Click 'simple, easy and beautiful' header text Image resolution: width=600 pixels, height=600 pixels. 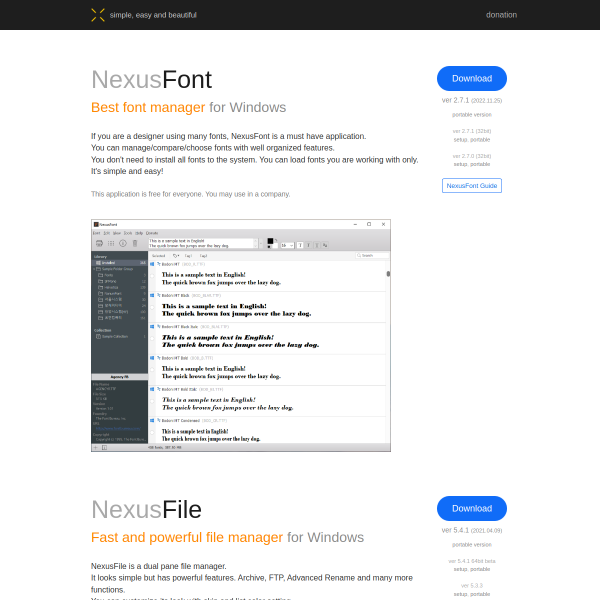(153, 15)
